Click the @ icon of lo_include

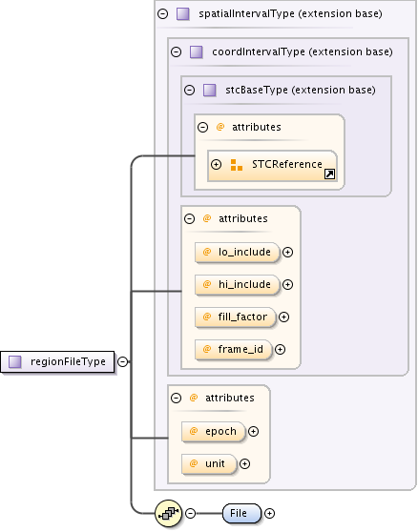207,252
